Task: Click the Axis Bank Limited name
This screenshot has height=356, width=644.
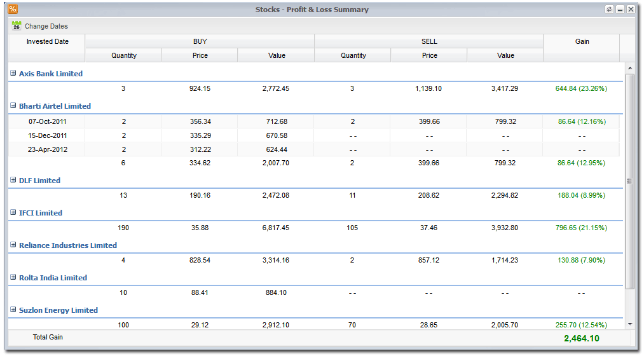Action: 50,74
